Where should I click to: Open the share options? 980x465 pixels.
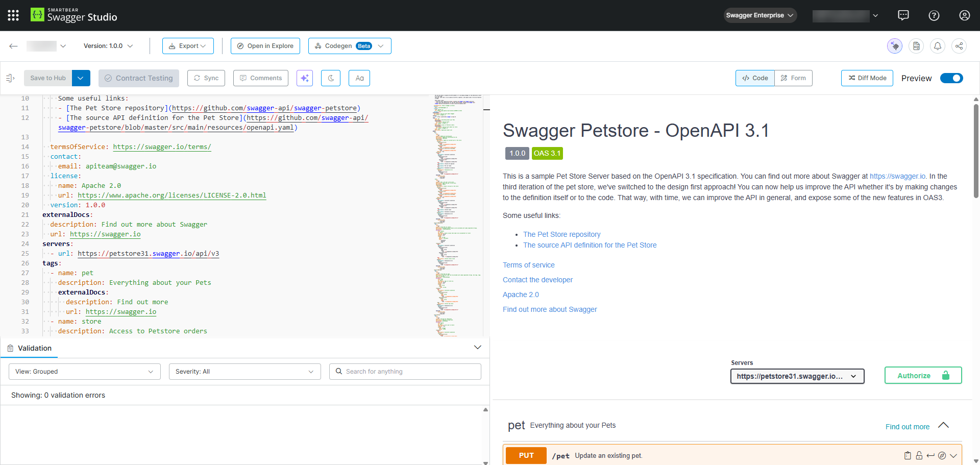tap(959, 45)
